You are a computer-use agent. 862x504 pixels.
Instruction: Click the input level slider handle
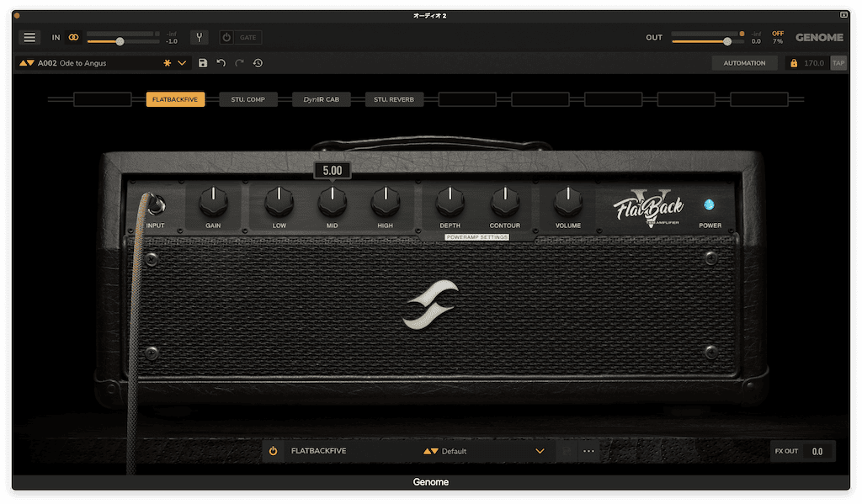(120, 41)
